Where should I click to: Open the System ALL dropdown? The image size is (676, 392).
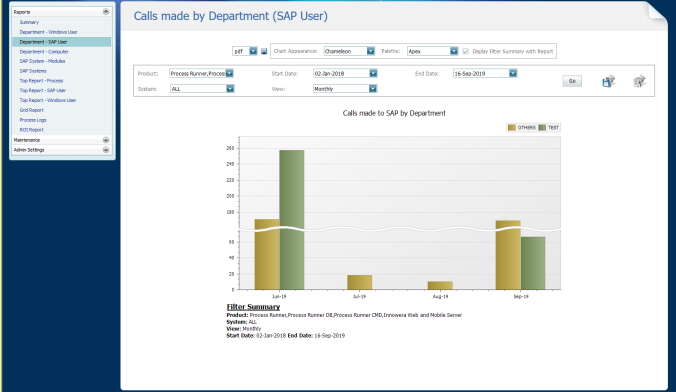point(230,89)
